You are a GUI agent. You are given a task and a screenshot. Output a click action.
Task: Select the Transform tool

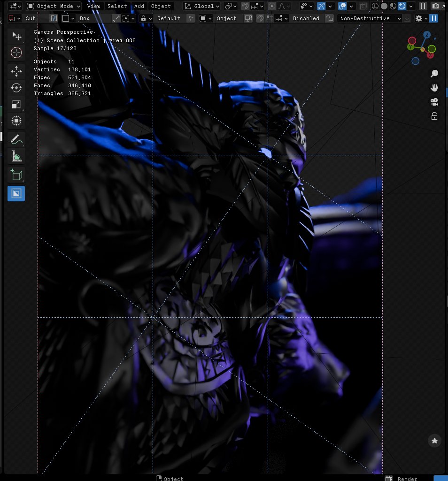pyautogui.click(x=16, y=121)
